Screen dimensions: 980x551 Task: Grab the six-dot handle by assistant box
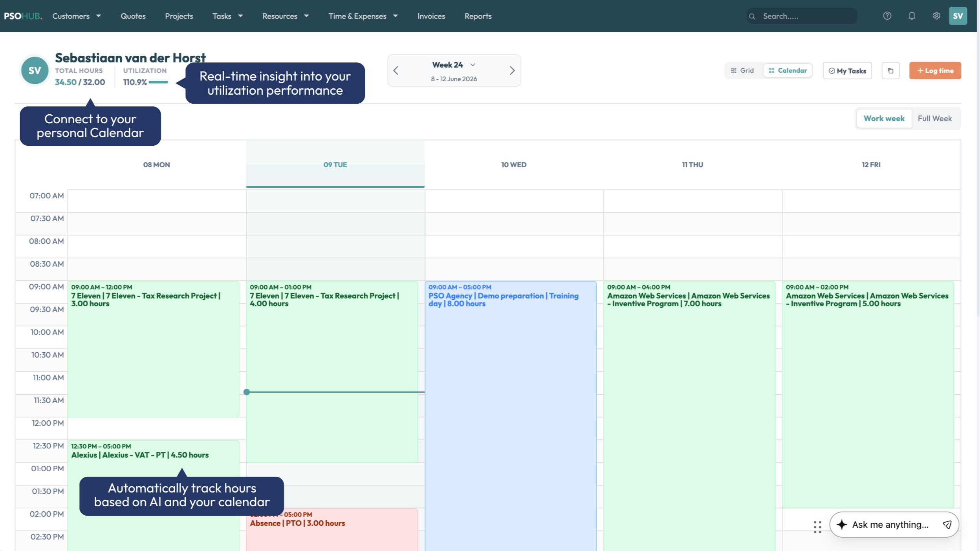(817, 527)
